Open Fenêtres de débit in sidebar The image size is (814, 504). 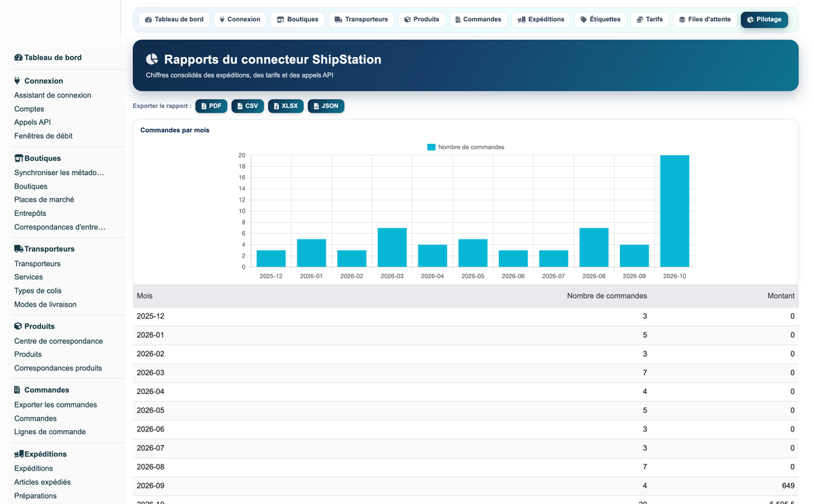click(43, 136)
